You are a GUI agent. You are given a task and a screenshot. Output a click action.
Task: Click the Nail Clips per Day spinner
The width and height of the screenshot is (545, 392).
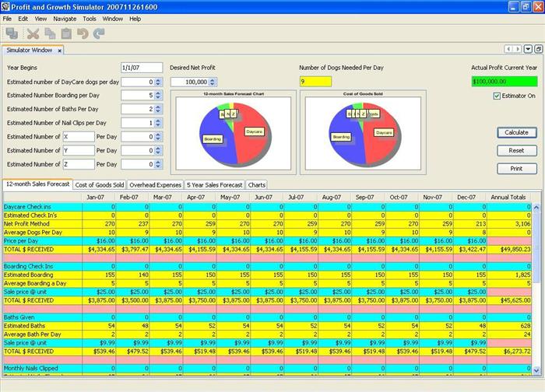[x=158, y=123]
